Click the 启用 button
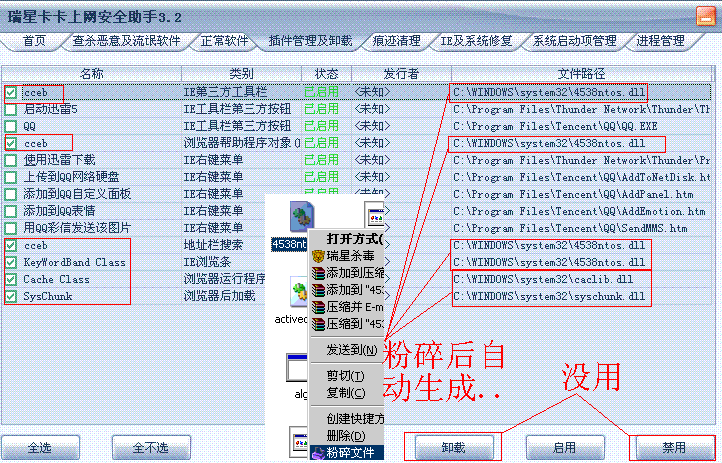This screenshot has height=463, width=722. (565, 447)
